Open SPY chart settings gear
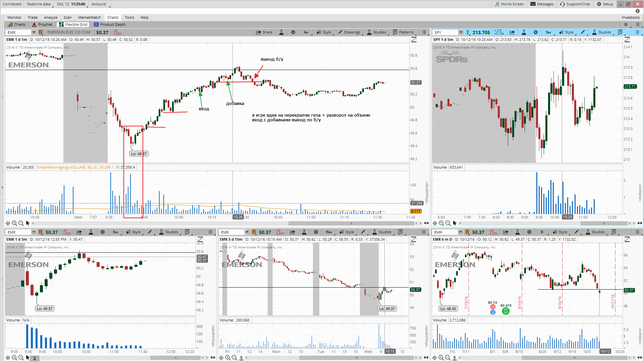This screenshot has width=644, height=362. [536, 32]
